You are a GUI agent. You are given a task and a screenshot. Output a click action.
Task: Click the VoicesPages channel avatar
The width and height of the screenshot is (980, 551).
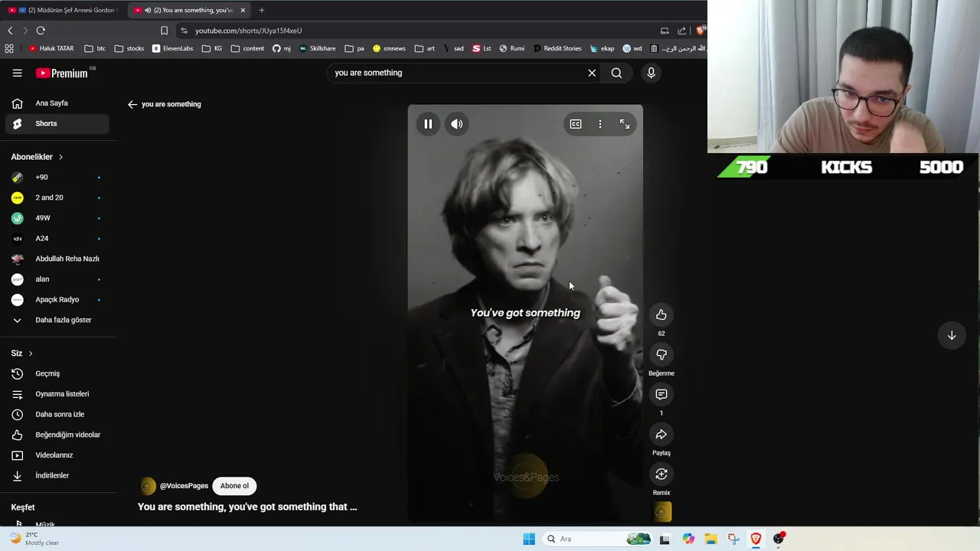(x=148, y=486)
